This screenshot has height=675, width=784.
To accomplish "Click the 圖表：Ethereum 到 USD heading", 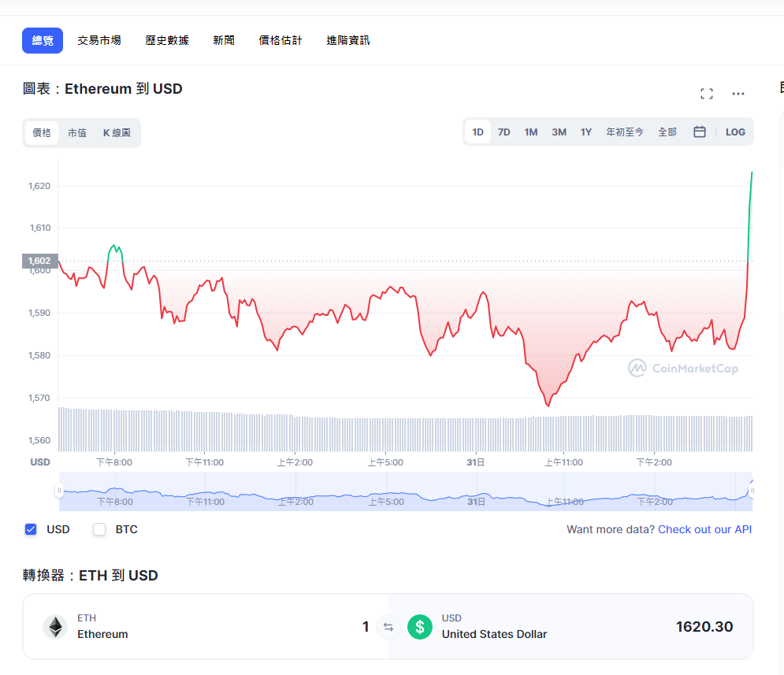I will pos(102,89).
